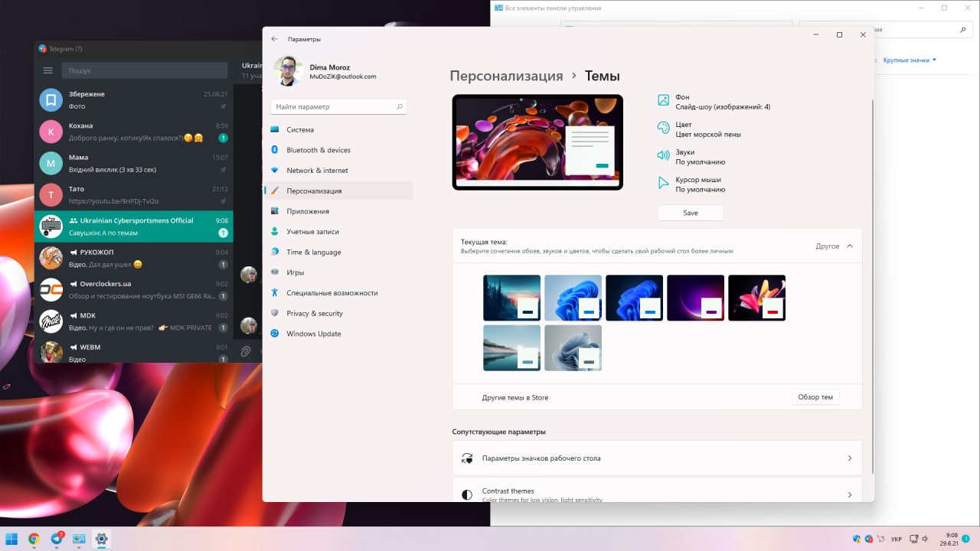Image resolution: width=980 pixels, height=551 pixels.
Task: Click the "Обзор тем" button
Action: (815, 397)
